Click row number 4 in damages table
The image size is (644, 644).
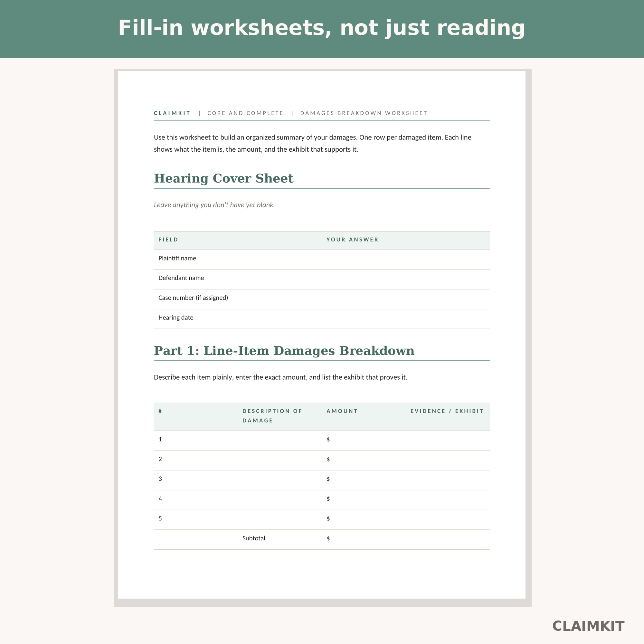[x=160, y=499]
